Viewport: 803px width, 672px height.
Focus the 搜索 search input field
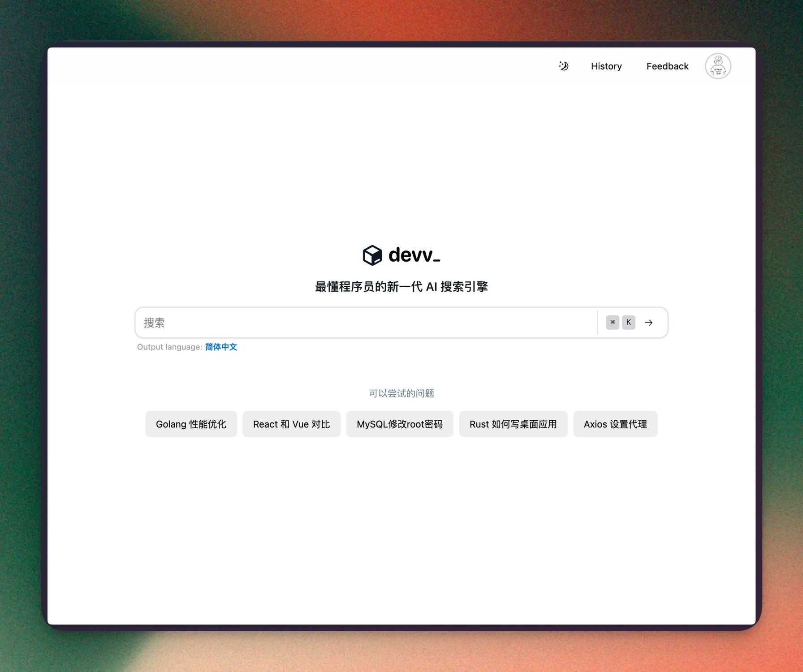(366, 323)
